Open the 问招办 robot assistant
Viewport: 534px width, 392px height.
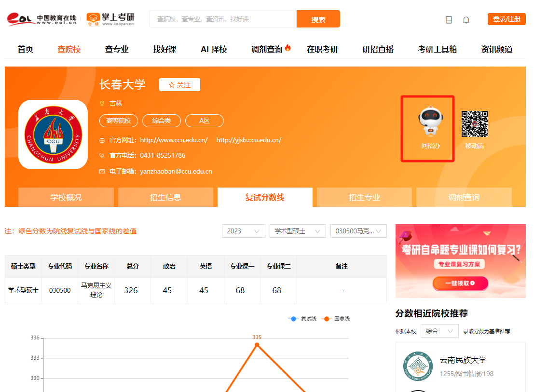(431, 128)
